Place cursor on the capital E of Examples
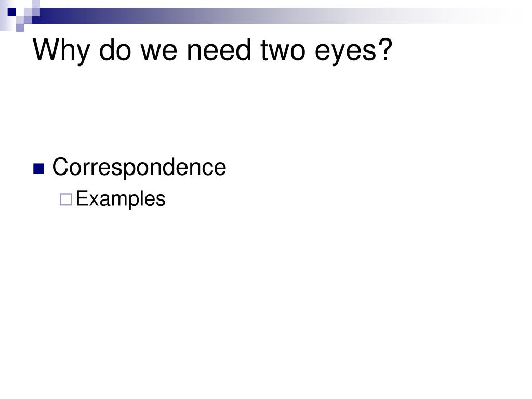This screenshot has width=532, height=399. [x=82, y=198]
